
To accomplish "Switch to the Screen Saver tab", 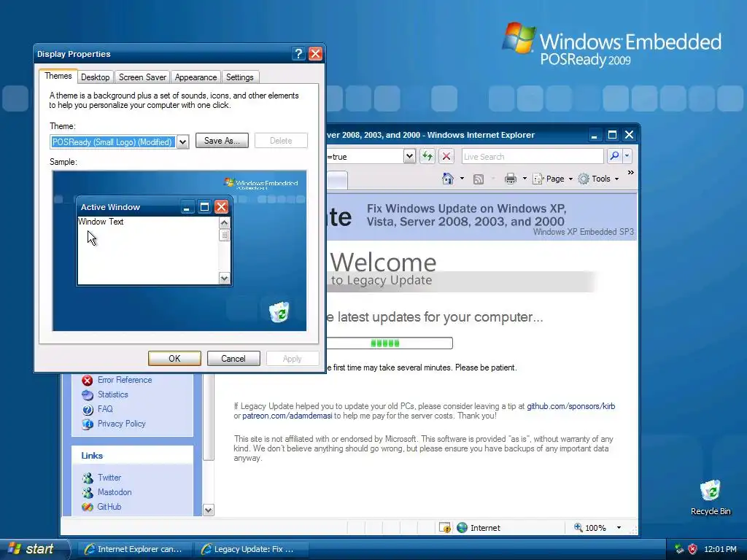I will [x=142, y=77].
